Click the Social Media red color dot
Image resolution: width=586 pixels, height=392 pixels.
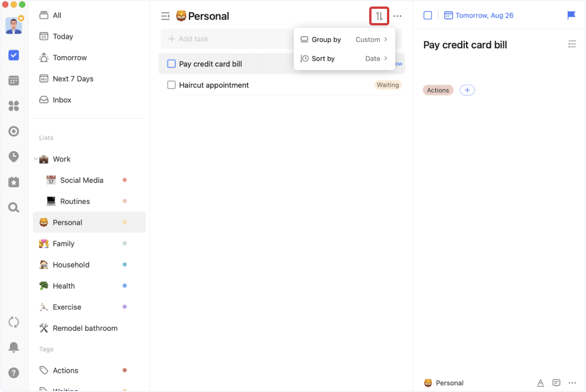(x=125, y=180)
